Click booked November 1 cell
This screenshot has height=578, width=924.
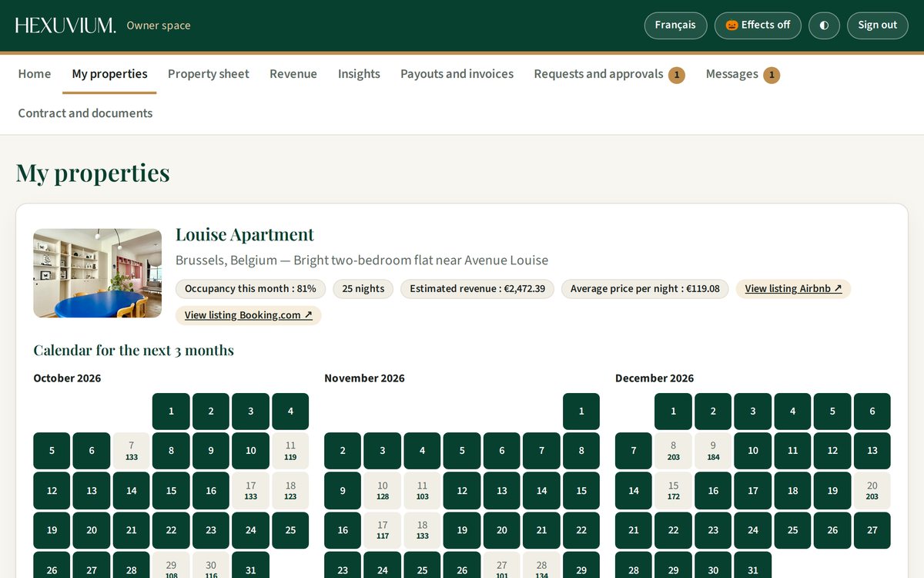581,412
